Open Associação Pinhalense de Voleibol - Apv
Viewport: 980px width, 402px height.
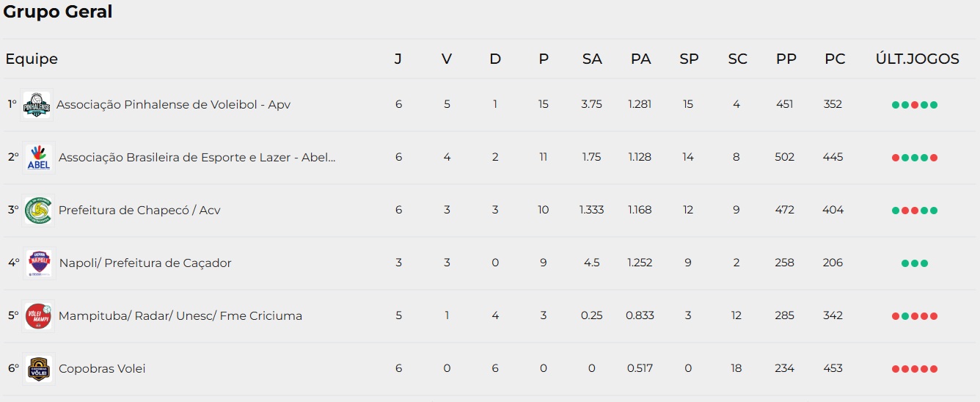(173, 104)
